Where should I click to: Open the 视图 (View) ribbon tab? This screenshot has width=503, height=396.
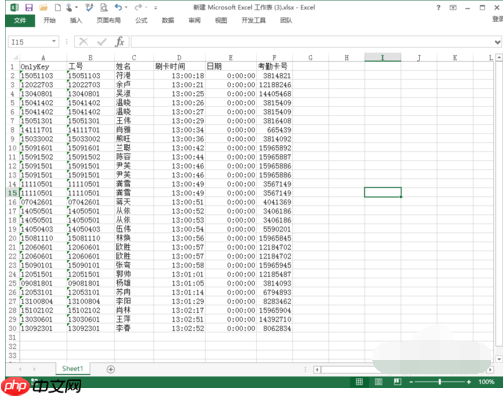[221, 20]
